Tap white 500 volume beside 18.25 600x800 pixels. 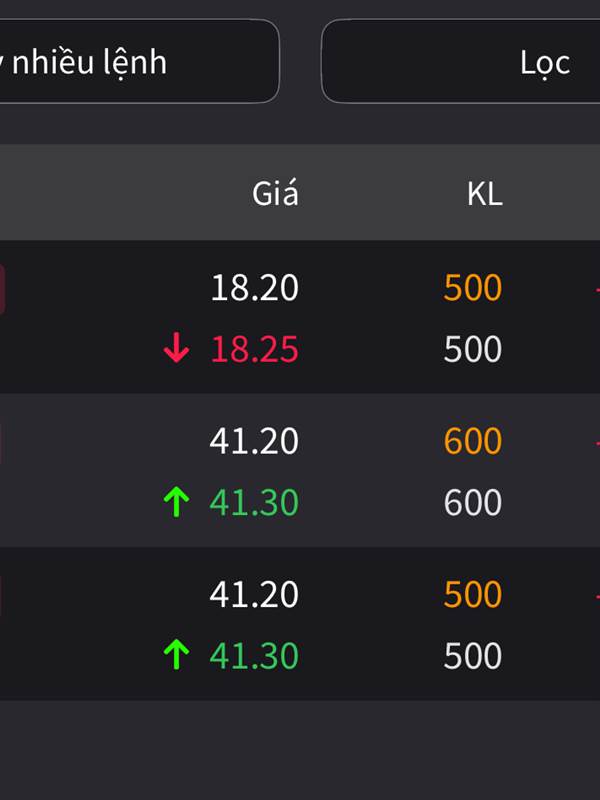point(473,349)
